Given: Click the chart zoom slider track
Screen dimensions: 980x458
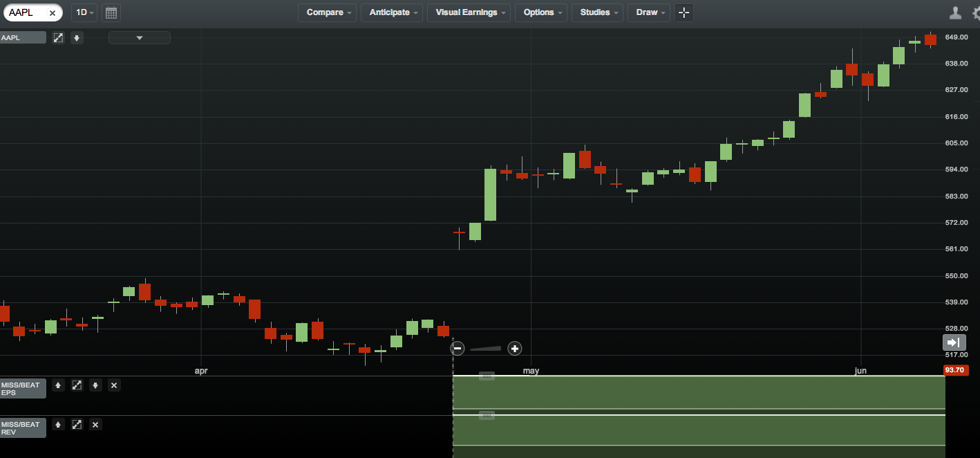Looking at the screenshot, I should (486, 349).
